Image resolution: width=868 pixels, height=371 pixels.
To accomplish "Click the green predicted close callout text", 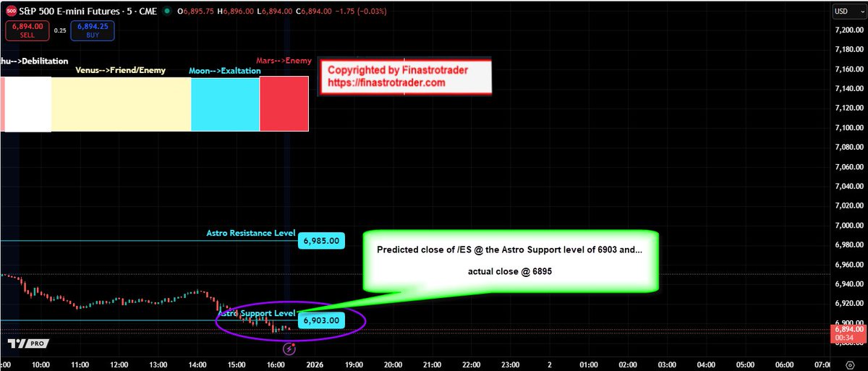I will 509,250.
